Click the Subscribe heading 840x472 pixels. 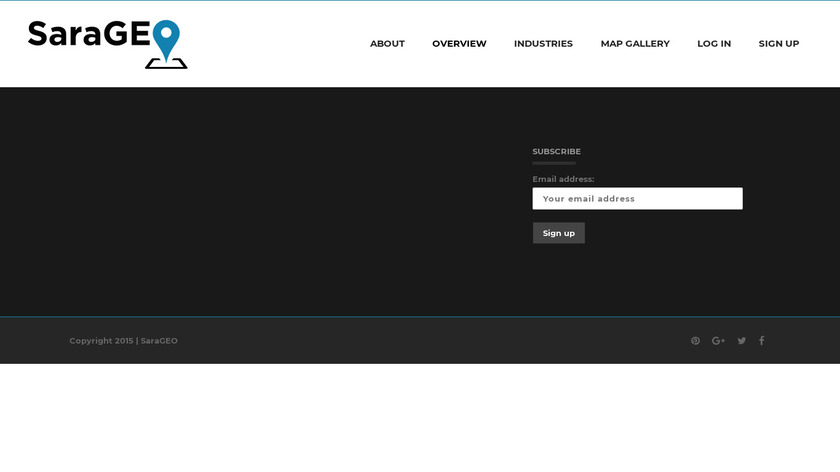pyautogui.click(x=557, y=152)
